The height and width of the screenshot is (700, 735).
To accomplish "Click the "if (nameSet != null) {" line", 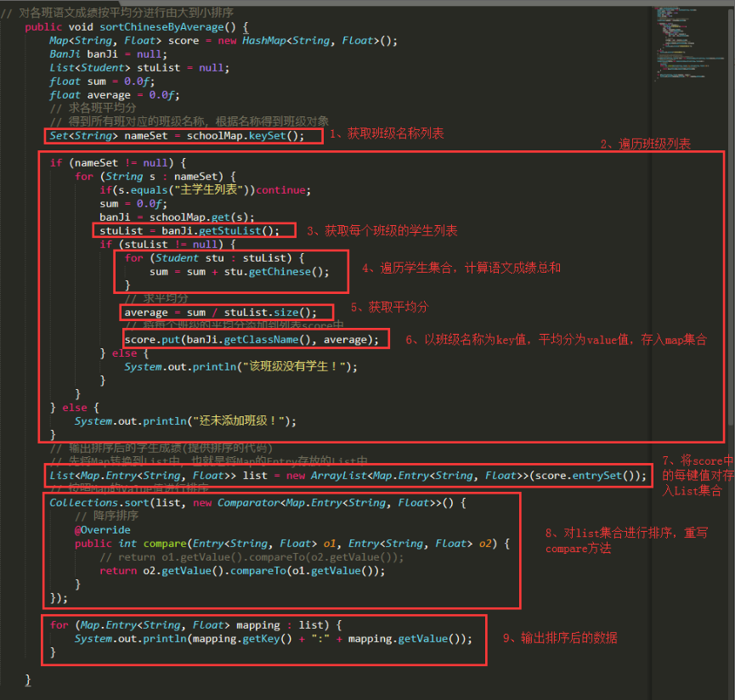I will pos(118,163).
